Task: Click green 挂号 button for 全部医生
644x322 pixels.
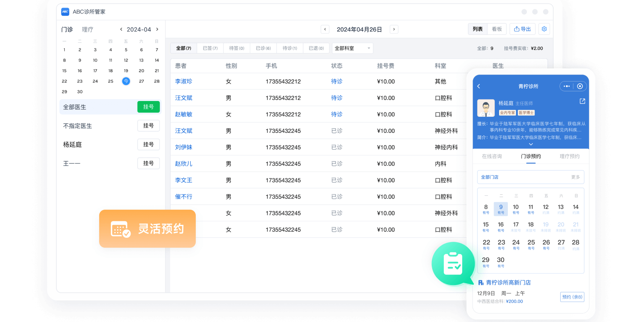Action: (149, 107)
